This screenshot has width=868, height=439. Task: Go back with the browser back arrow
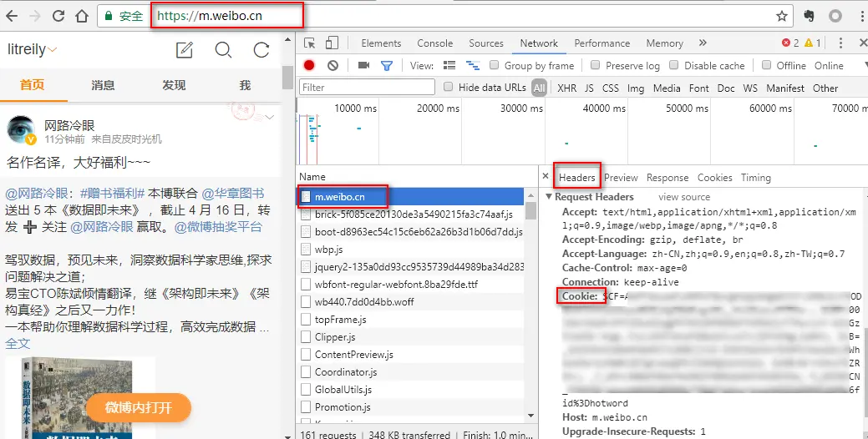[12, 16]
